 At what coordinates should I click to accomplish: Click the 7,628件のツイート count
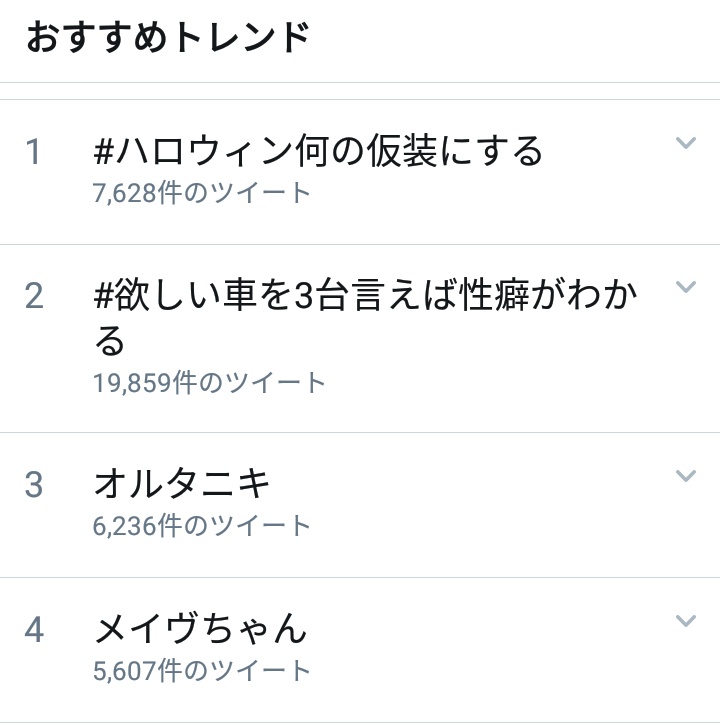(202, 192)
